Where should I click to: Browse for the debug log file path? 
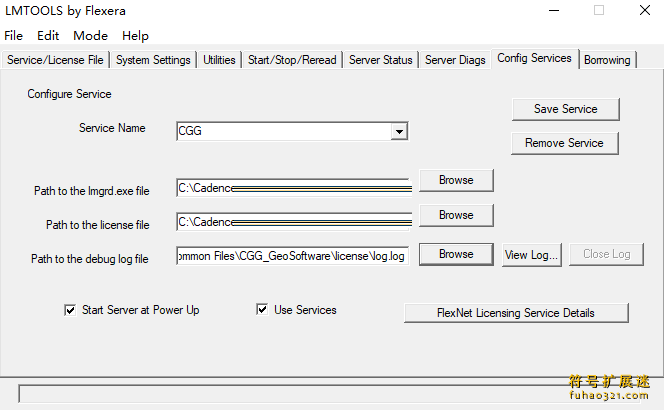(x=456, y=254)
